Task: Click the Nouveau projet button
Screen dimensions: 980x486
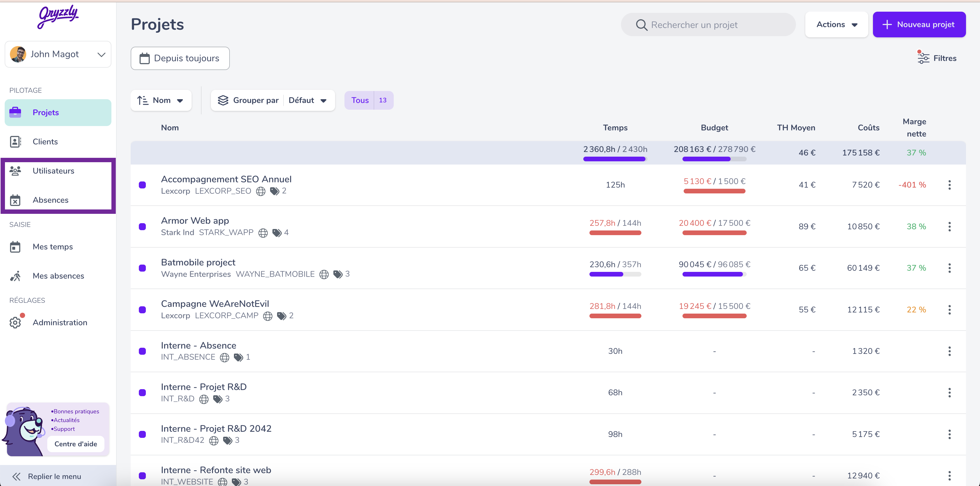Action: [x=919, y=25]
